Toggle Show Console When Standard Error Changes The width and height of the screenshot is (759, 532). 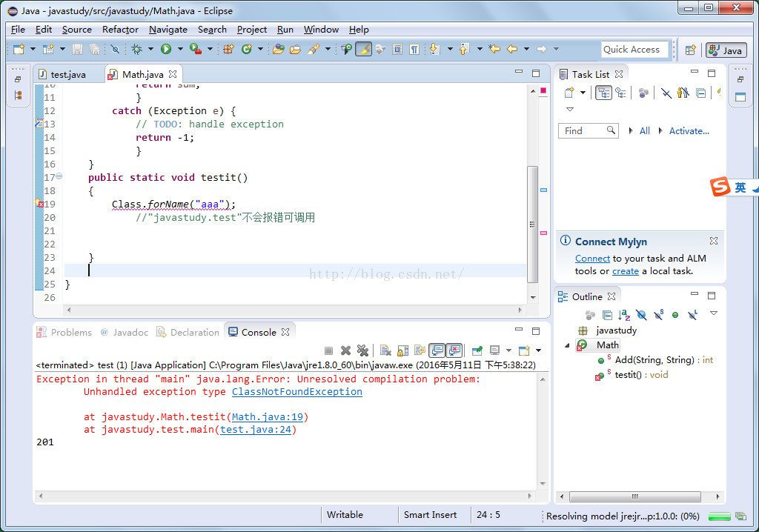454,350
